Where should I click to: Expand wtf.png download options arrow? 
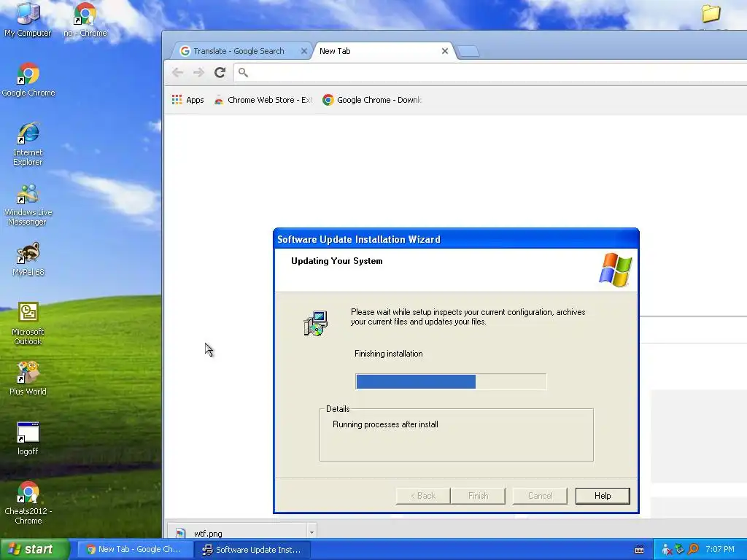[312, 532]
